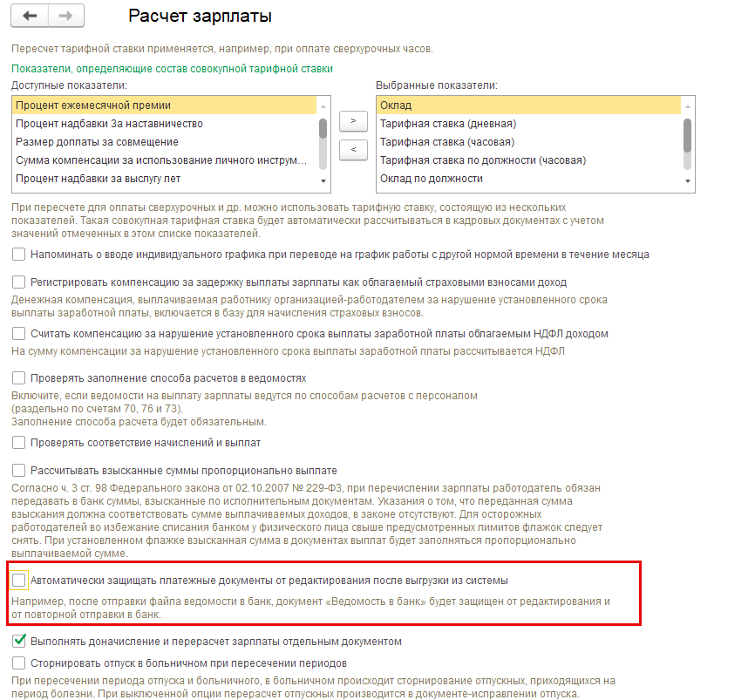This screenshot has height=700, width=755.
Task: Click the selected indicators list scrollbar thumb
Action: [687, 136]
